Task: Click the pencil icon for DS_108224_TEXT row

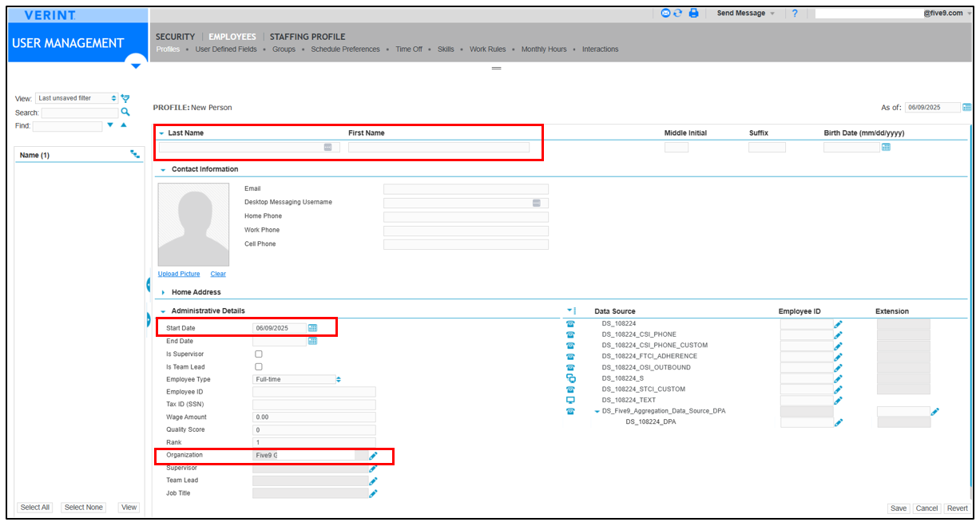Action: coord(838,401)
